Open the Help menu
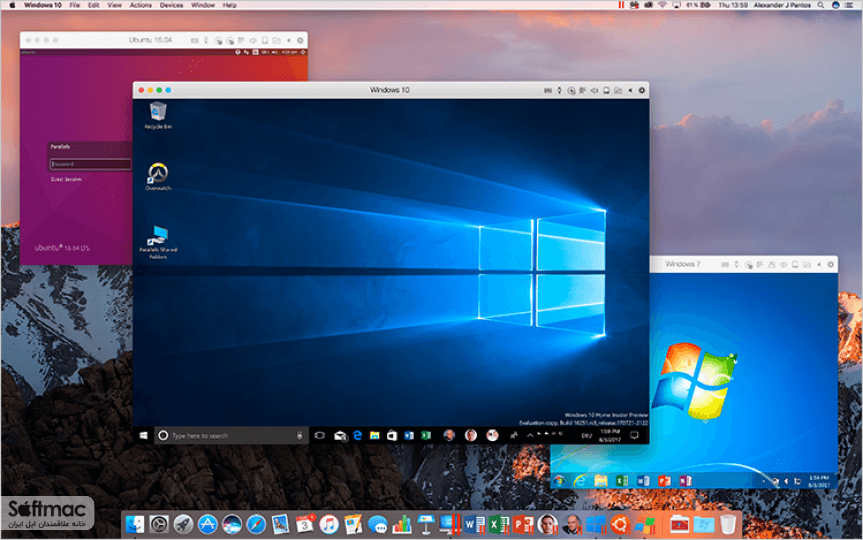This screenshot has height=540, width=863. pos(230,5)
